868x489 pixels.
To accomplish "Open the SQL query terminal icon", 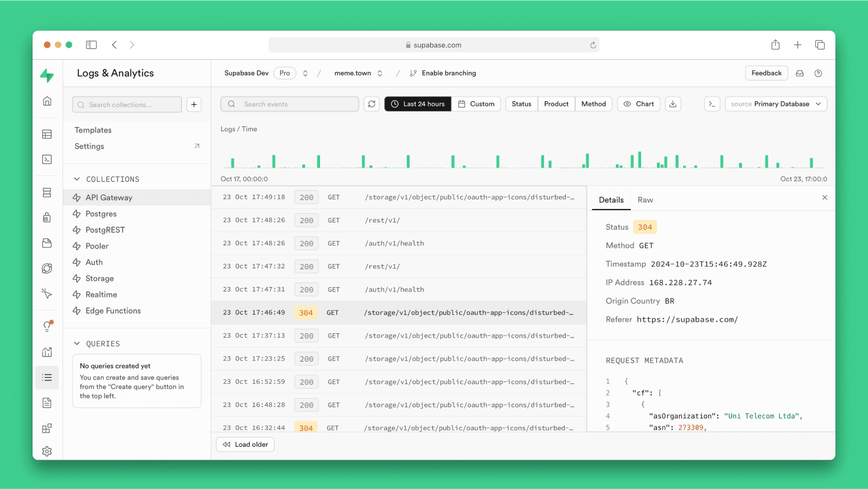I will (x=712, y=104).
